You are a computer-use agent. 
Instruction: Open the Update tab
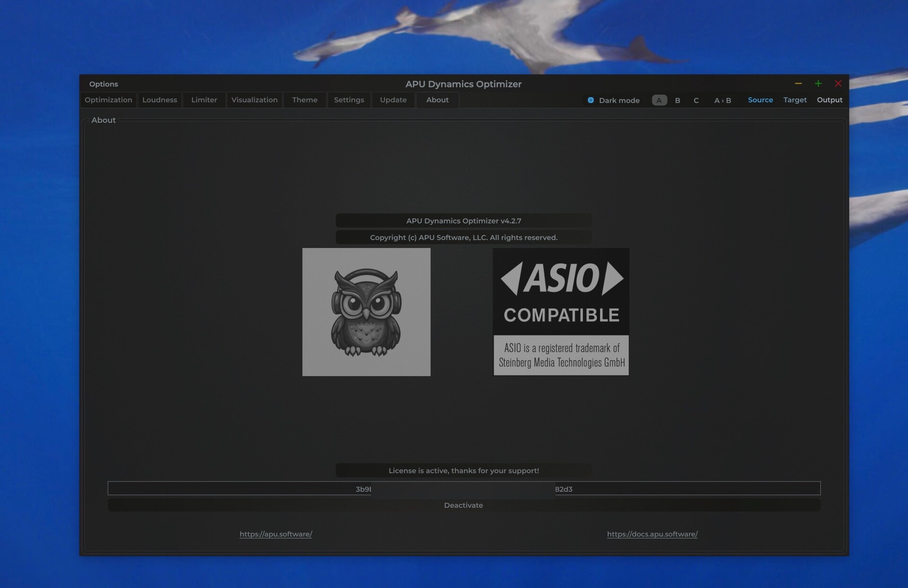coord(393,100)
